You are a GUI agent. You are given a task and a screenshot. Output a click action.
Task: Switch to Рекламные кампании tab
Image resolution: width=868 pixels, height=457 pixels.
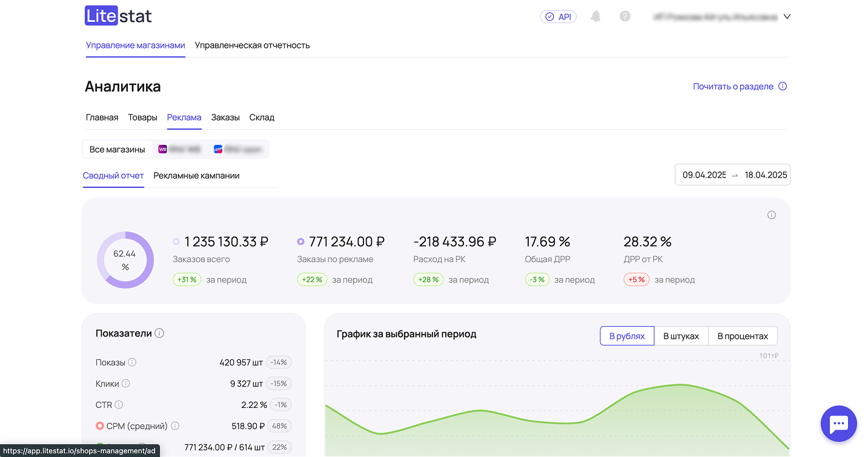click(196, 176)
